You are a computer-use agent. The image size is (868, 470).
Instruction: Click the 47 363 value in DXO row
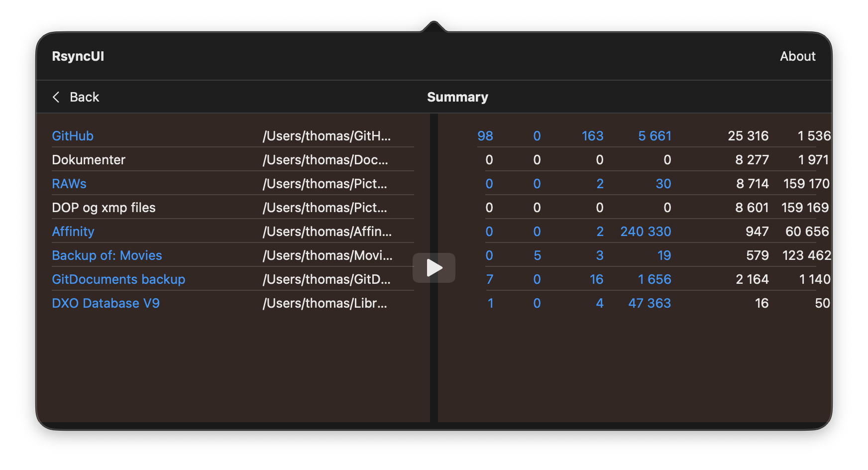point(650,303)
